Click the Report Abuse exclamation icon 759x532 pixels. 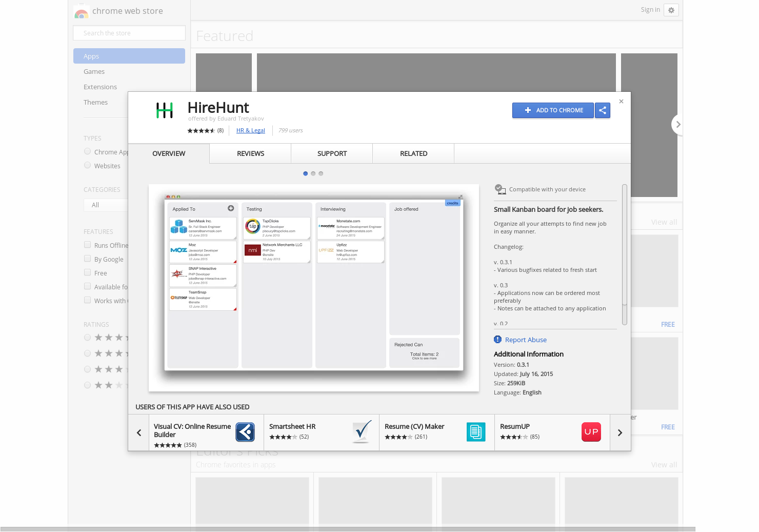pos(497,339)
